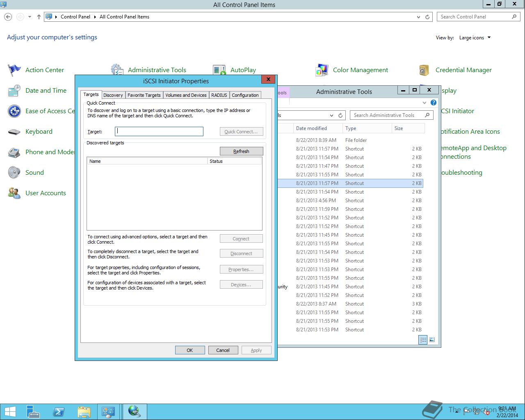Switch to the Discovery tab
525x420 pixels.
pos(113,95)
